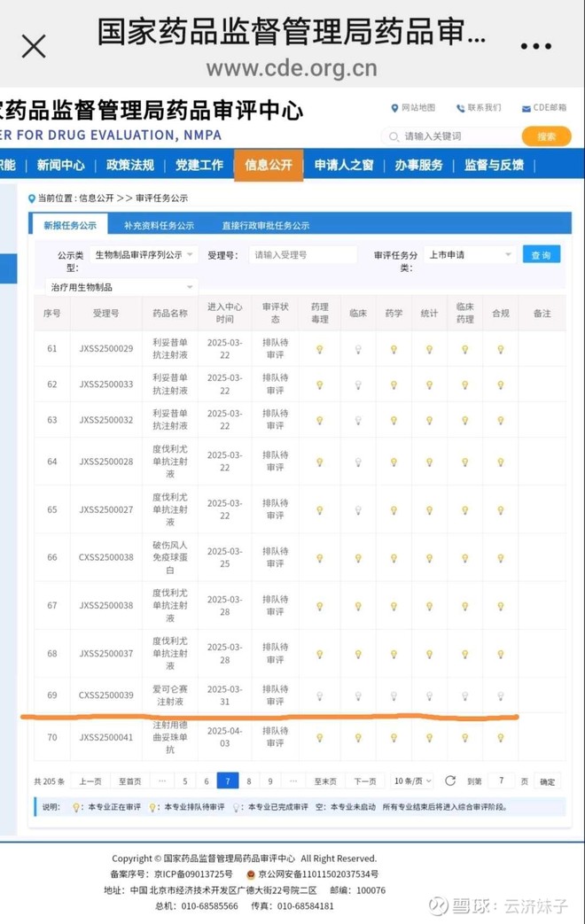Jump to 至首页 first page
Image resolution: width=585 pixels, height=924 pixels.
point(130,781)
